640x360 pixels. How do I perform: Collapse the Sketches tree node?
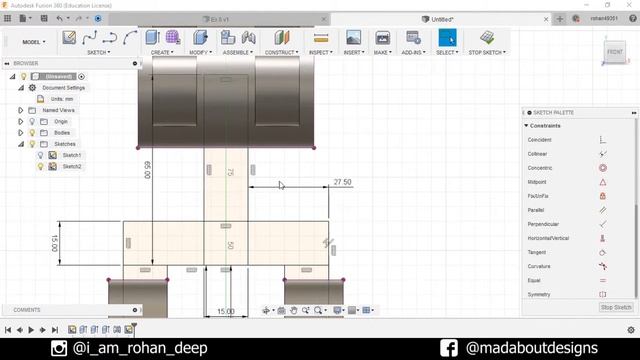[x=20, y=144]
